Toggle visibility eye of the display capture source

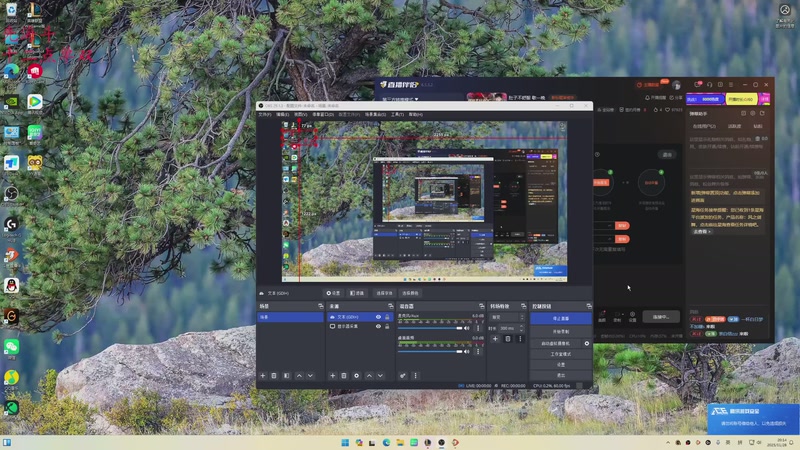[378, 327]
